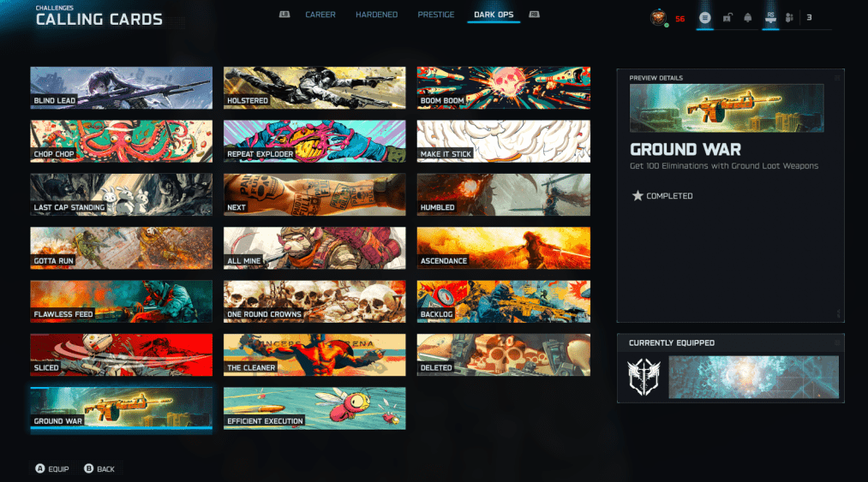Click the RS settings icon in header

[x=770, y=18]
